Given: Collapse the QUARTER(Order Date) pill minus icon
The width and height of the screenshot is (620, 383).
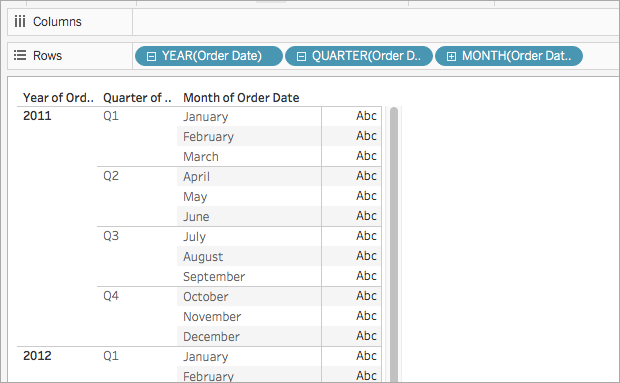Looking at the screenshot, I should coord(301,57).
